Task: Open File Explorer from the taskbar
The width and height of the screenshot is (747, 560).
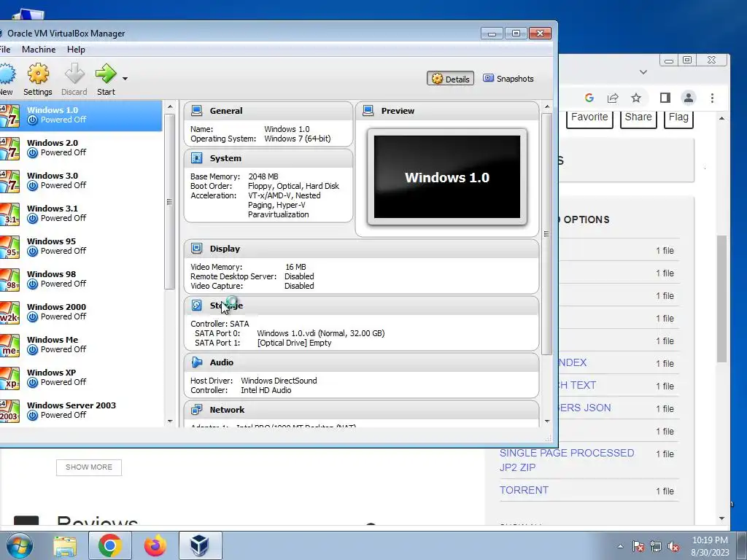Action: click(x=65, y=546)
